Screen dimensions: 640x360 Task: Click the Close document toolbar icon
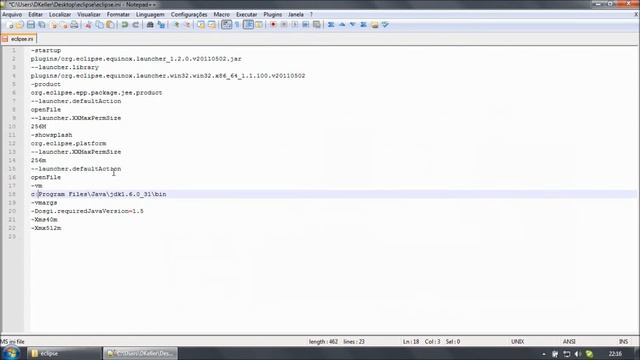point(53,25)
